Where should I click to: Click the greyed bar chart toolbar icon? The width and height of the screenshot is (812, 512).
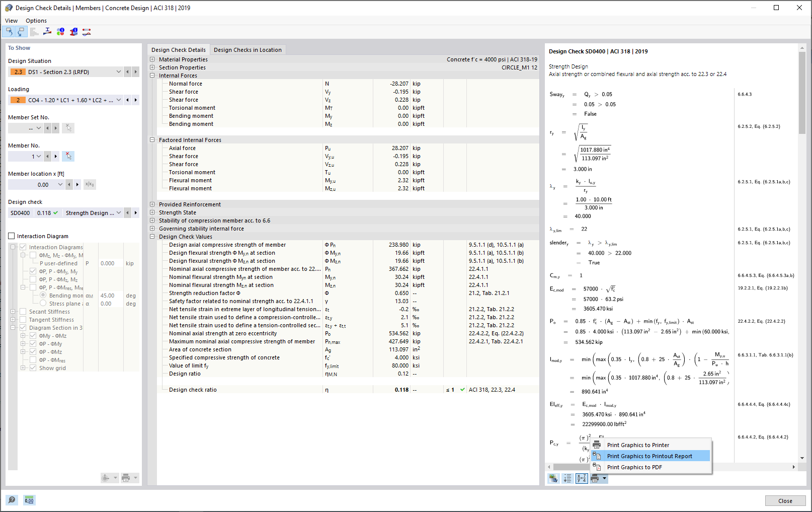click(x=34, y=32)
